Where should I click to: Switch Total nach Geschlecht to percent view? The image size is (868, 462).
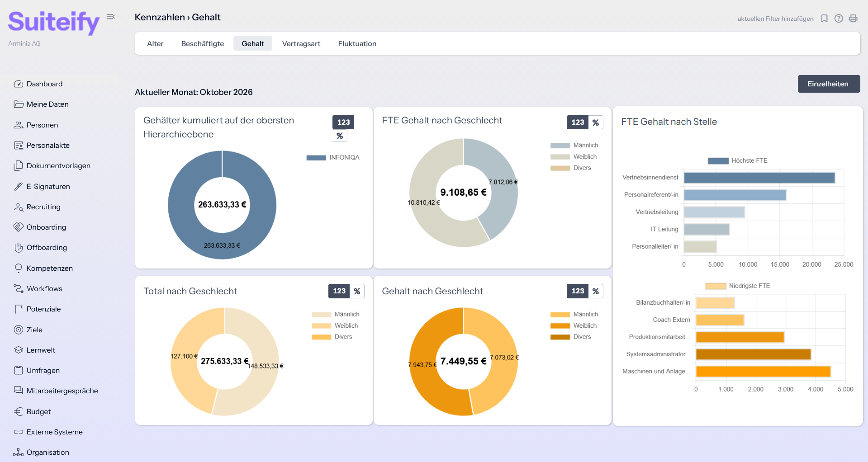tap(357, 291)
